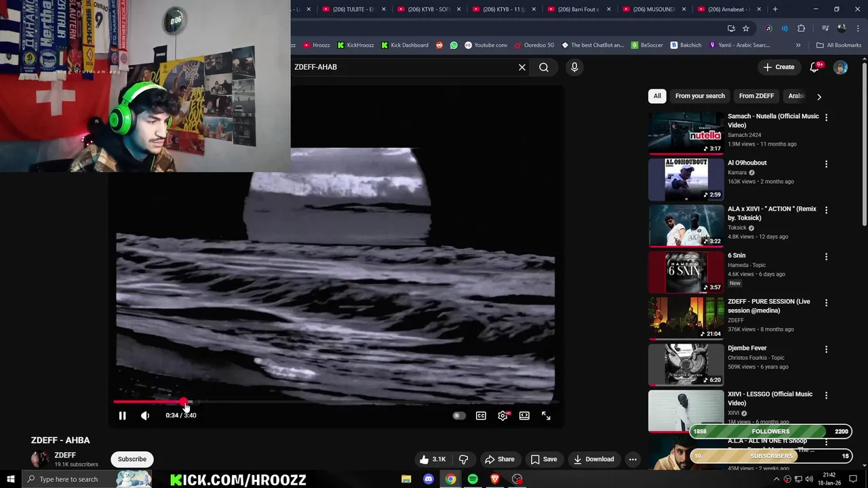Viewport: 868px width, 488px height.
Task: Open Spotify from the taskbar
Action: (473, 479)
